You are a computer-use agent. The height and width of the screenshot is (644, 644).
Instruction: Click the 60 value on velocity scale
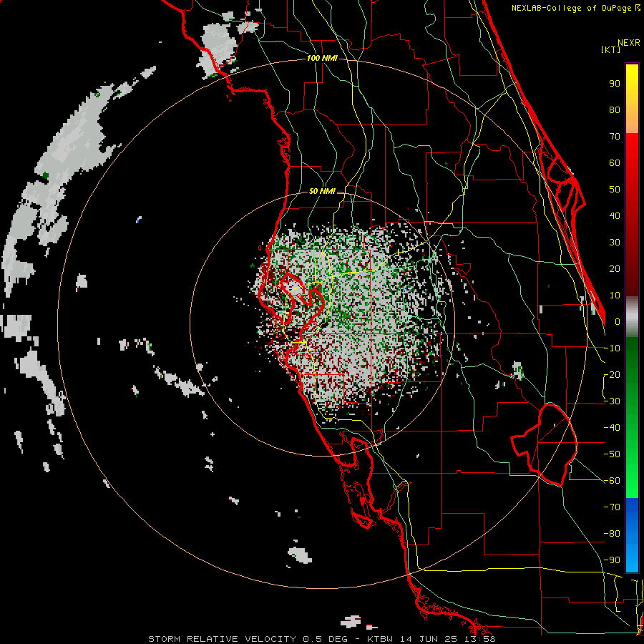click(x=615, y=163)
